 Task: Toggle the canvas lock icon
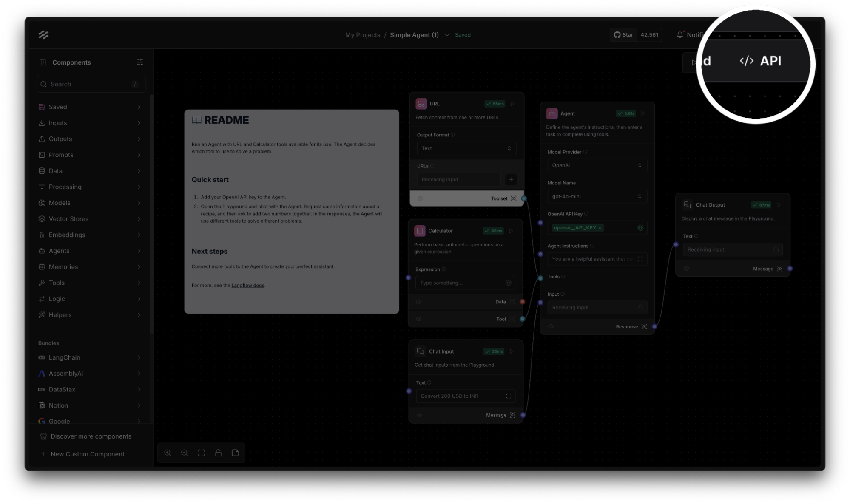click(x=218, y=453)
